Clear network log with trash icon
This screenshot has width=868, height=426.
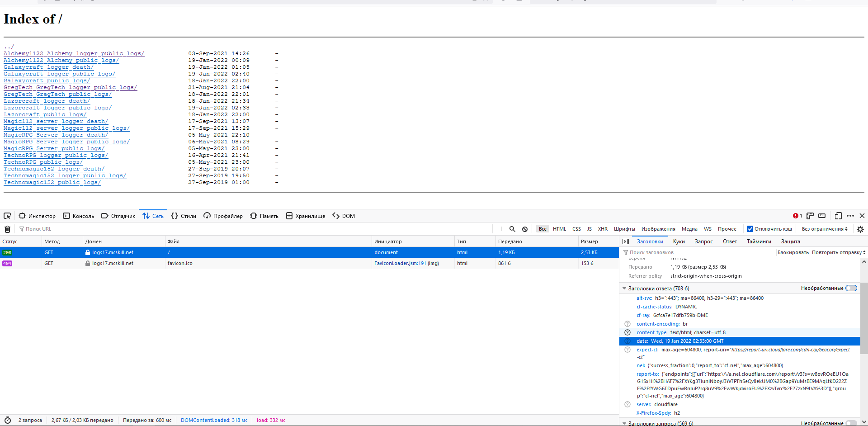coord(7,229)
